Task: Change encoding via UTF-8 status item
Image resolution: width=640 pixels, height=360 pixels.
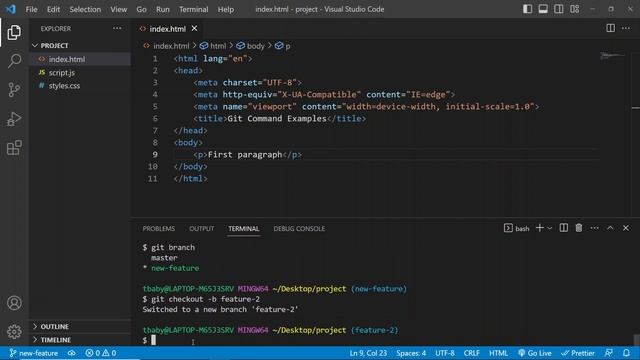Action: [x=445, y=353]
